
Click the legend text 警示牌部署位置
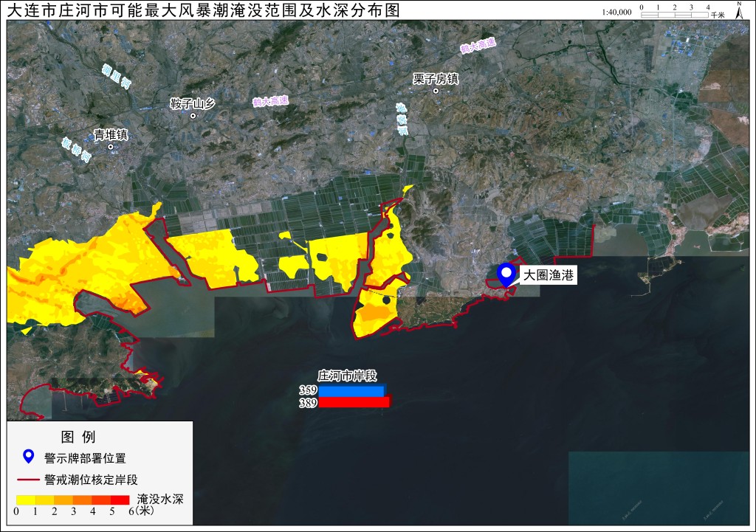(85, 457)
